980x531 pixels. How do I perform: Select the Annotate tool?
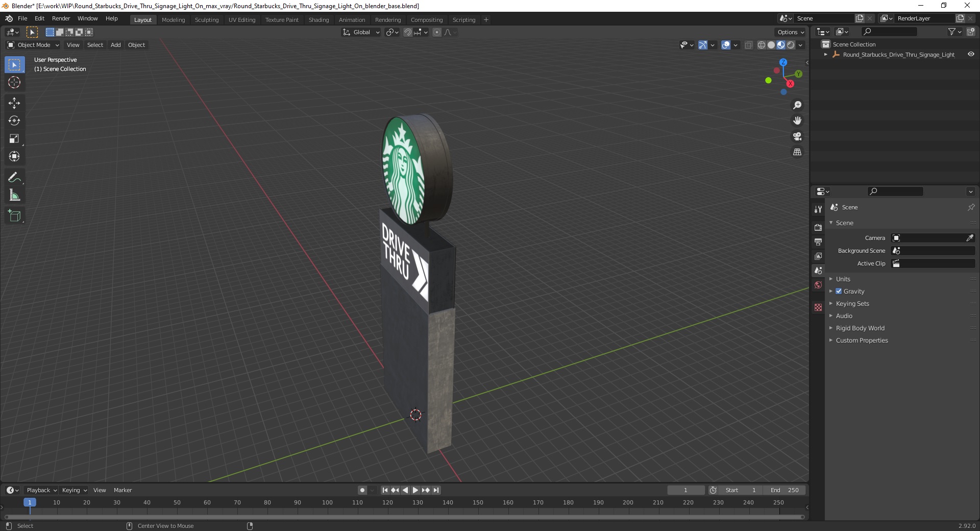(14, 178)
